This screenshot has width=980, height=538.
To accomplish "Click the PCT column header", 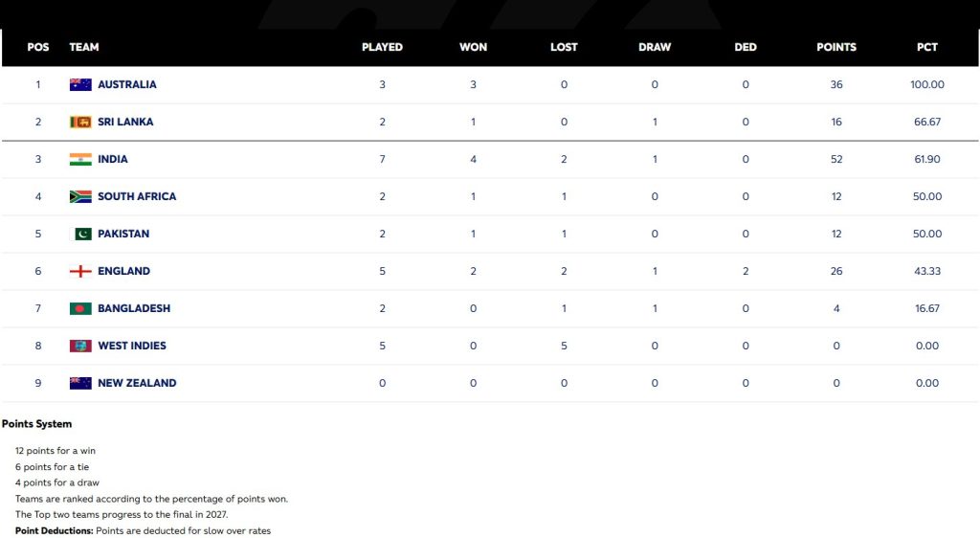I will (x=926, y=47).
